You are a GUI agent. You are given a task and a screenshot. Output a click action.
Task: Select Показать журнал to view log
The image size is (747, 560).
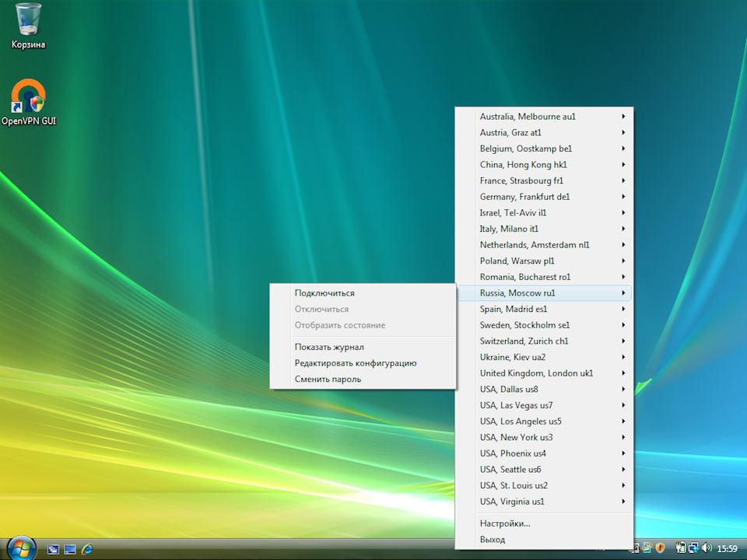[363, 347]
